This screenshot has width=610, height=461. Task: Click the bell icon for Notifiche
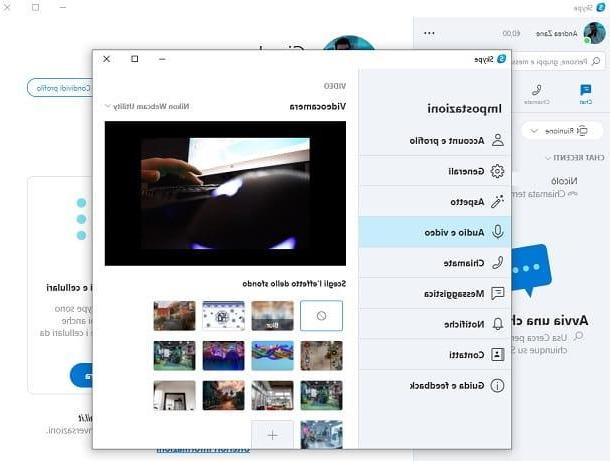click(x=498, y=324)
